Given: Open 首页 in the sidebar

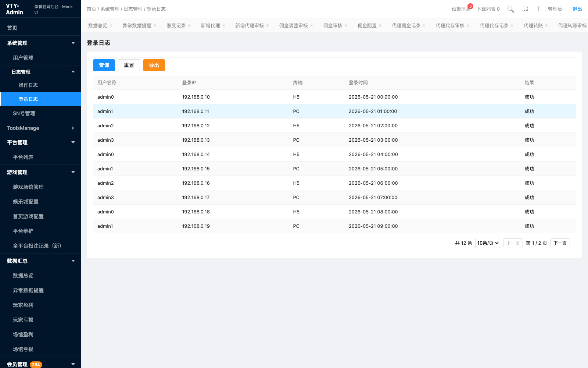Looking at the screenshot, I should click(x=40, y=28).
